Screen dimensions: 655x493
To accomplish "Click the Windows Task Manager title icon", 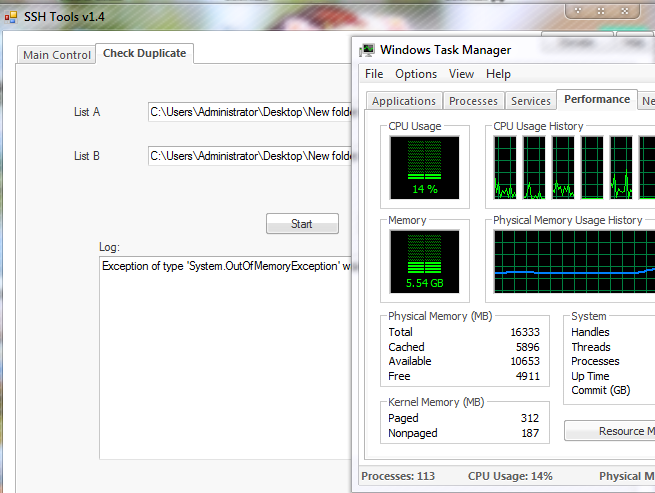I will click(367, 50).
